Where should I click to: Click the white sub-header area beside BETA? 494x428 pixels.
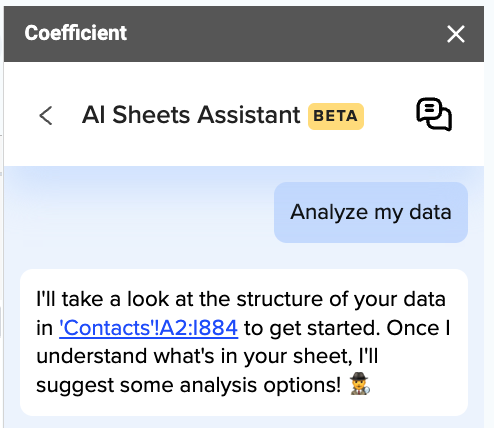point(389,115)
